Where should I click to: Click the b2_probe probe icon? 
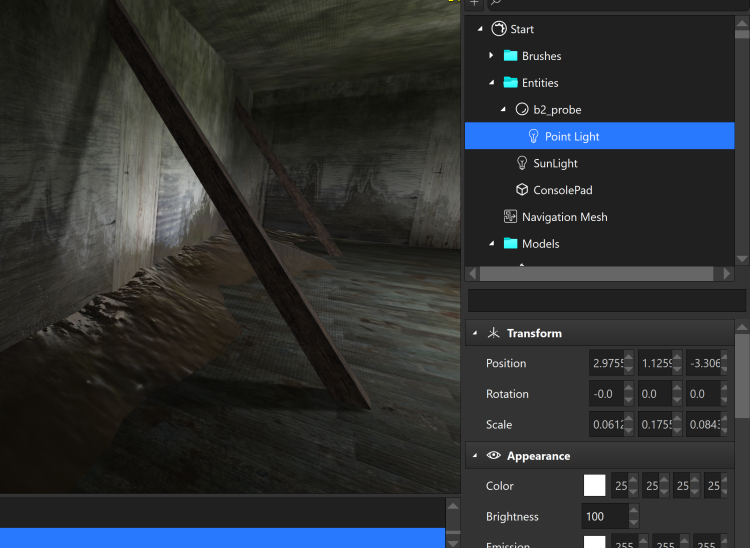521,110
